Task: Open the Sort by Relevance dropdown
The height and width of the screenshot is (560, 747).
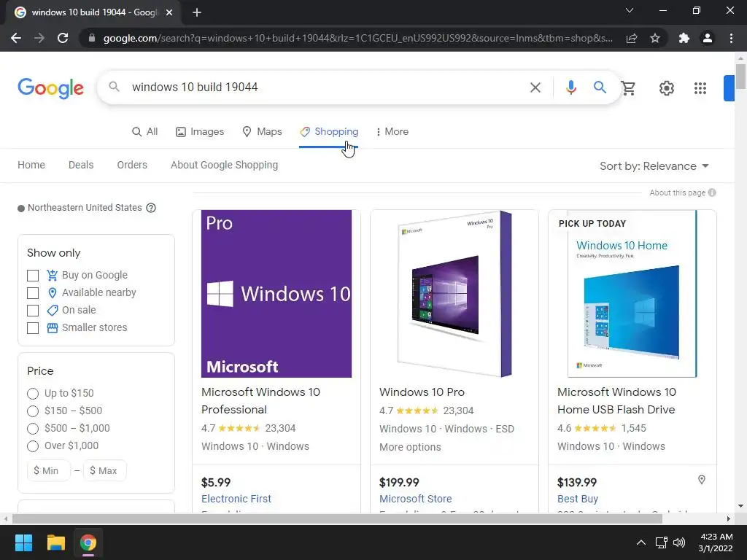Action: point(654,166)
